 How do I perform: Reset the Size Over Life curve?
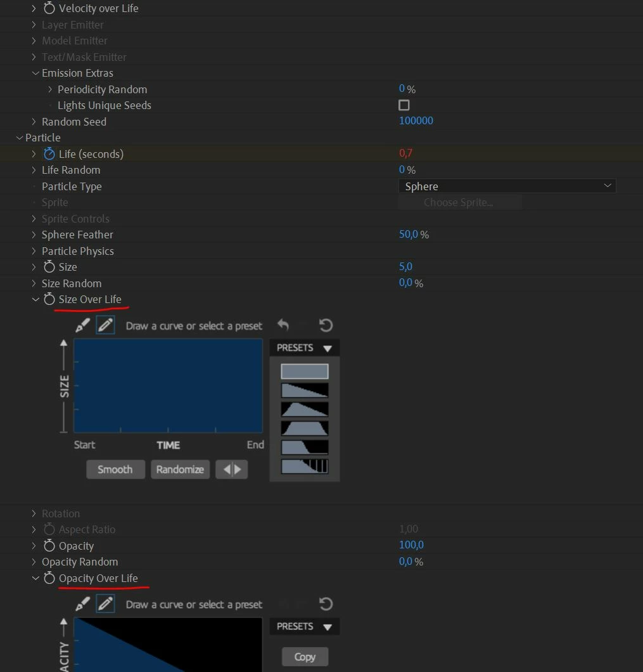[x=326, y=325]
